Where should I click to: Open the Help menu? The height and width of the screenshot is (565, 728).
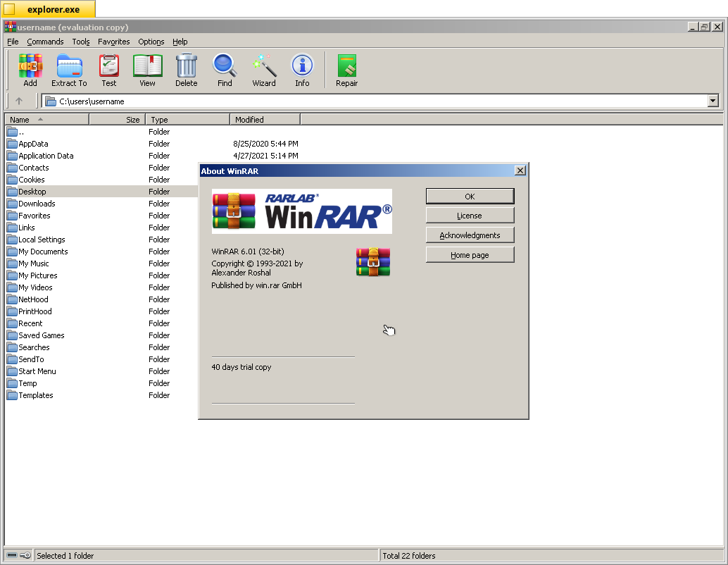180,42
